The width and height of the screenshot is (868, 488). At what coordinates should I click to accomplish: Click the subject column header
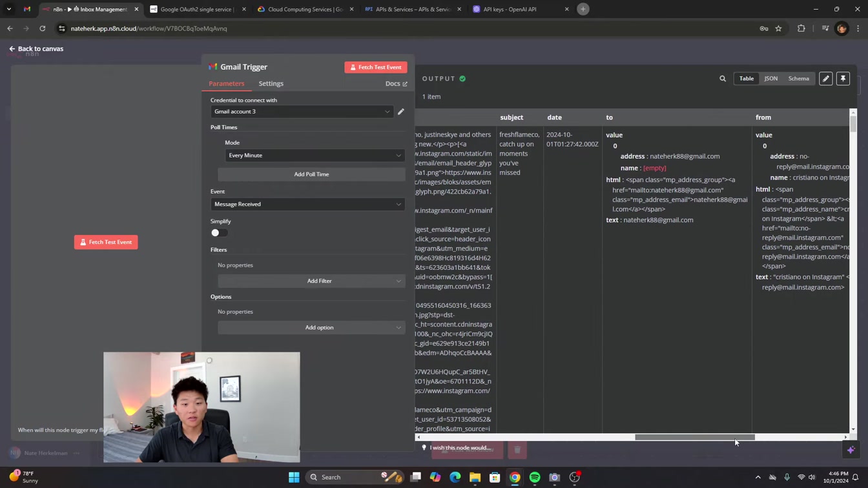pyautogui.click(x=512, y=117)
